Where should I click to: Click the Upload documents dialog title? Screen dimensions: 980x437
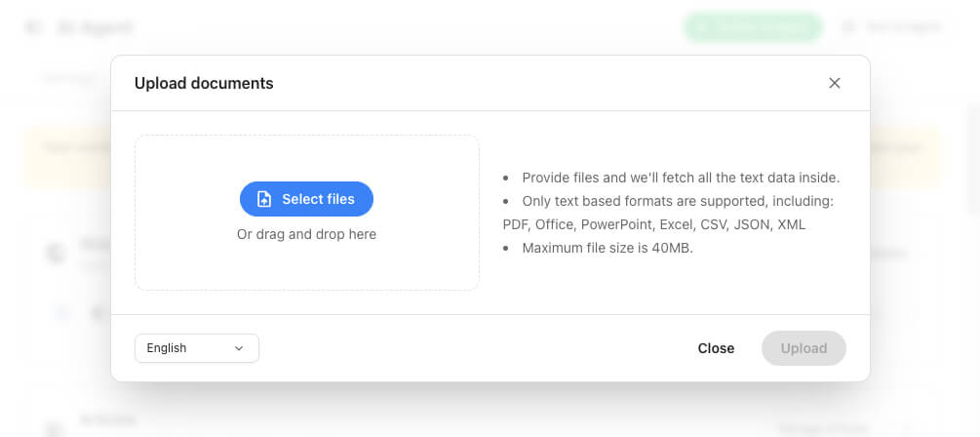coord(204,83)
